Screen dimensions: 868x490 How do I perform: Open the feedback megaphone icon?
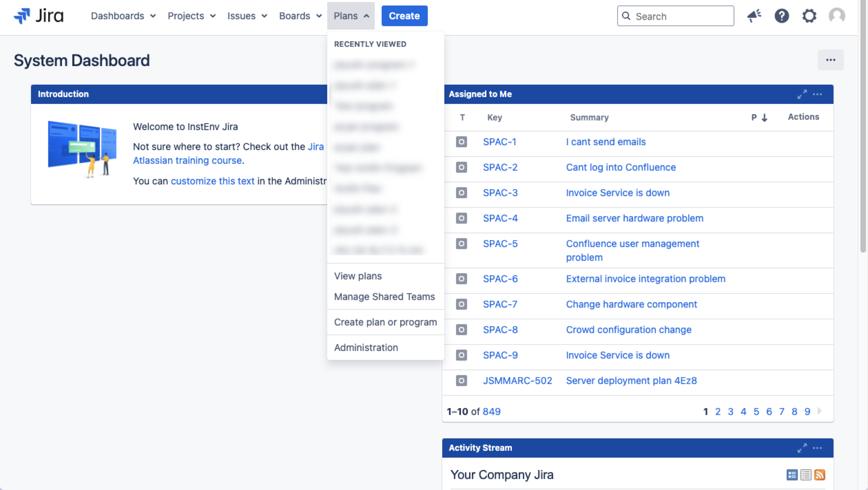[x=754, y=16]
